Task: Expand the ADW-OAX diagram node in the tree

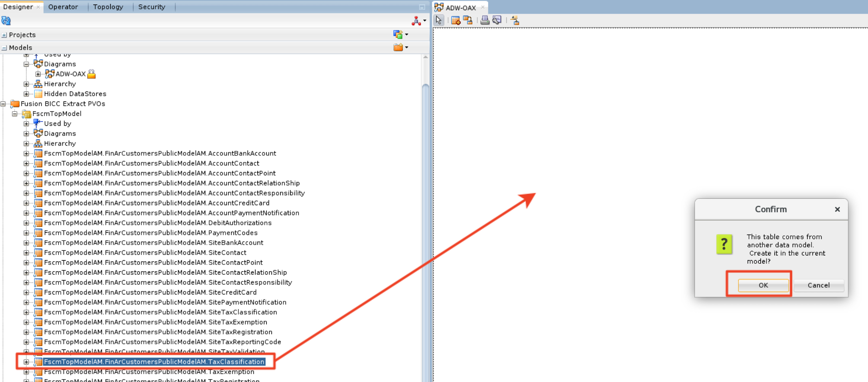Action: tap(38, 74)
